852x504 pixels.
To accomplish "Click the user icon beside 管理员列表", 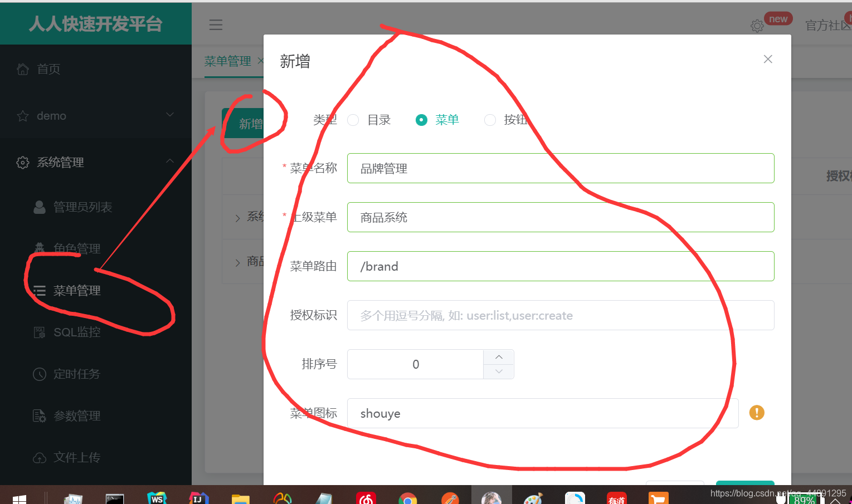I will (x=40, y=207).
